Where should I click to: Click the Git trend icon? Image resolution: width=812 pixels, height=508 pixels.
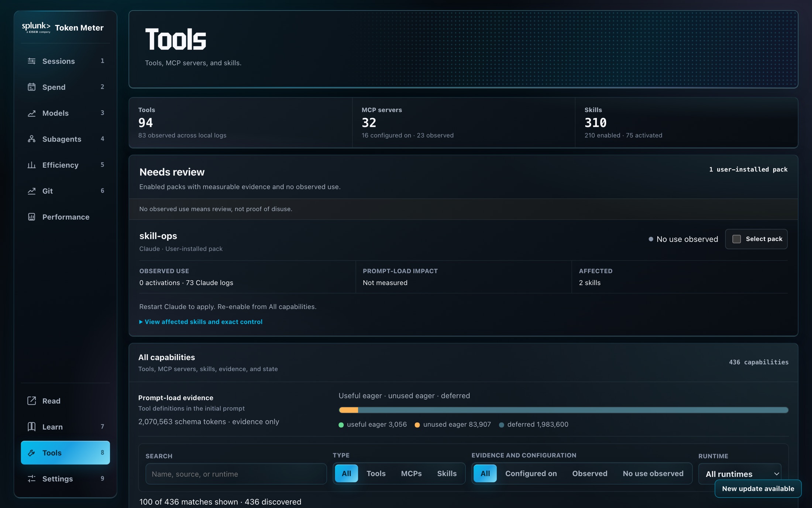(31, 191)
